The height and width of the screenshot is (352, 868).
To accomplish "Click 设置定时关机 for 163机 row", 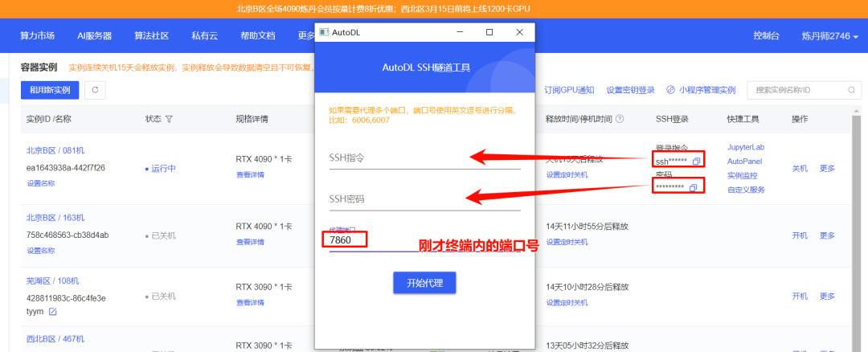I will click(x=567, y=242).
